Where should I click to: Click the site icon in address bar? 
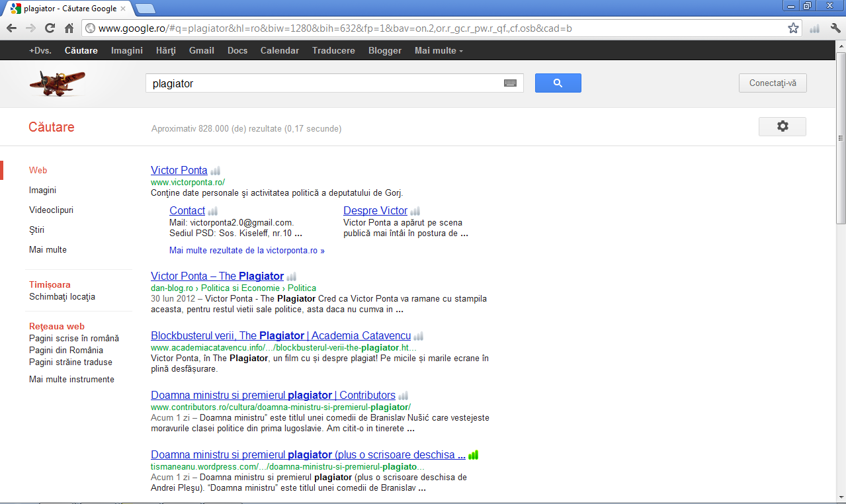[x=90, y=28]
